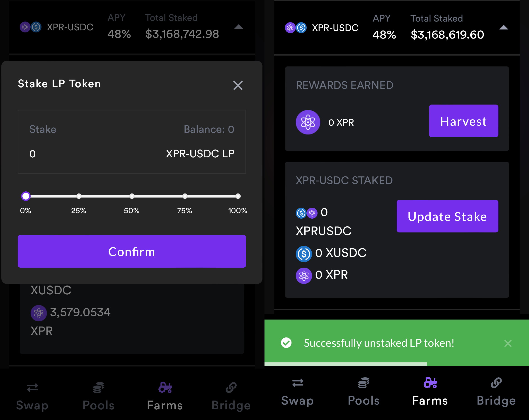
Task: Click the XPR-USDC pair icon in right header
Action: [x=296, y=28]
